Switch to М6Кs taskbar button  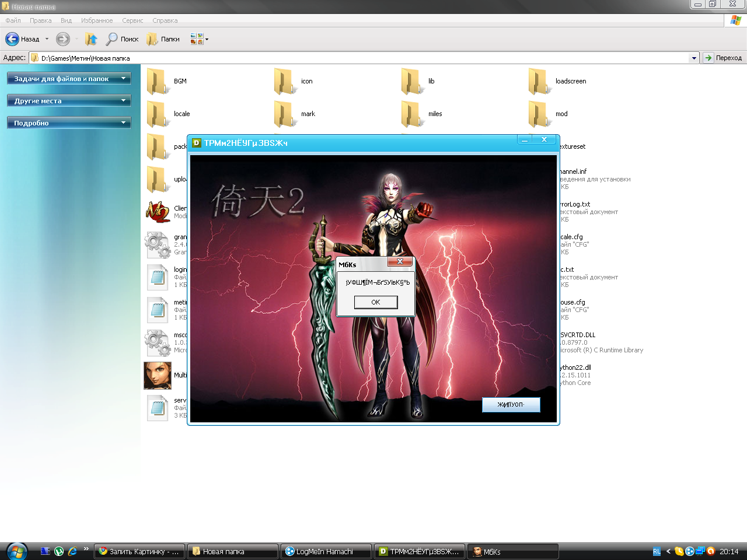pyautogui.click(x=513, y=551)
